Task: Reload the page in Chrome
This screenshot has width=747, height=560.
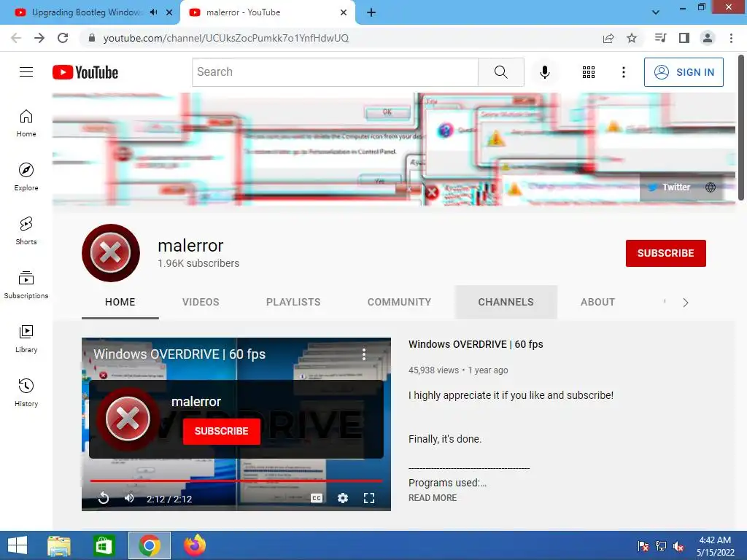Action: coord(63,38)
